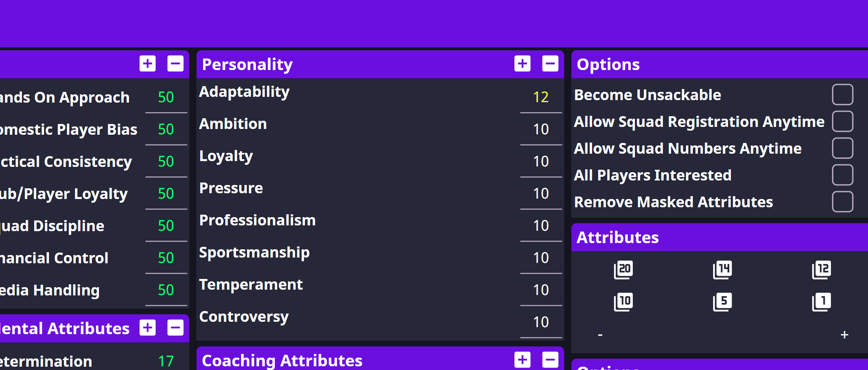This screenshot has height=370, width=868.
Task: Click the small minus below attribute presets
Action: pos(600,335)
